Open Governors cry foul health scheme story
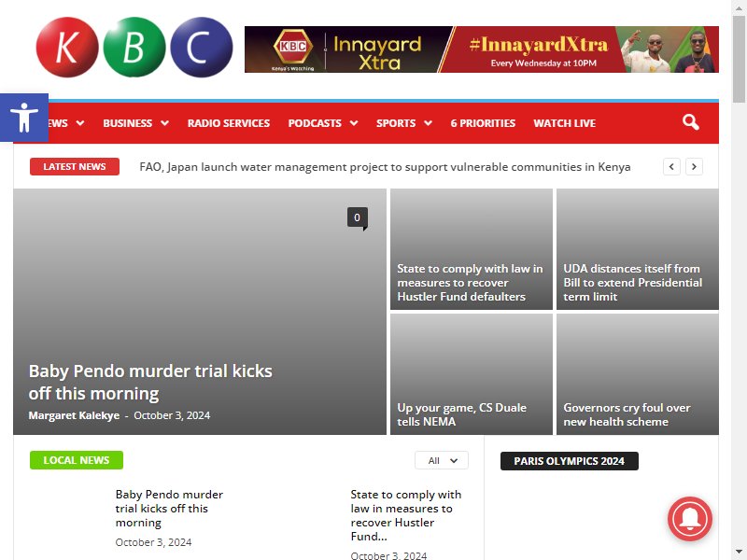This screenshot has width=747, height=560. [627, 414]
